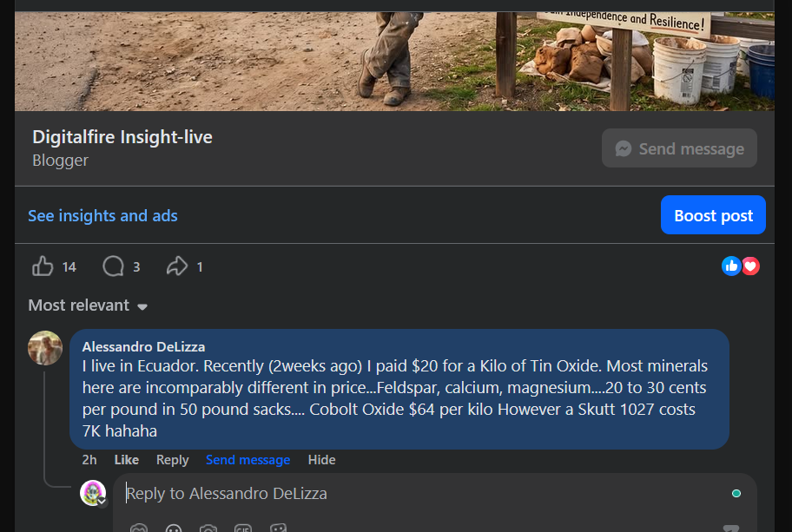The width and height of the screenshot is (792, 532).
Task: Share the post using the arrow icon
Action: pos(177,266)
